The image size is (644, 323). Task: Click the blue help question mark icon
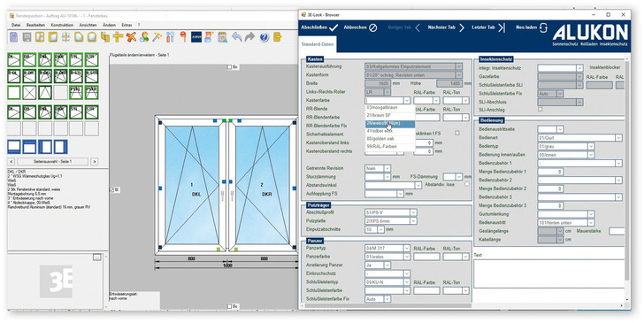264,37
